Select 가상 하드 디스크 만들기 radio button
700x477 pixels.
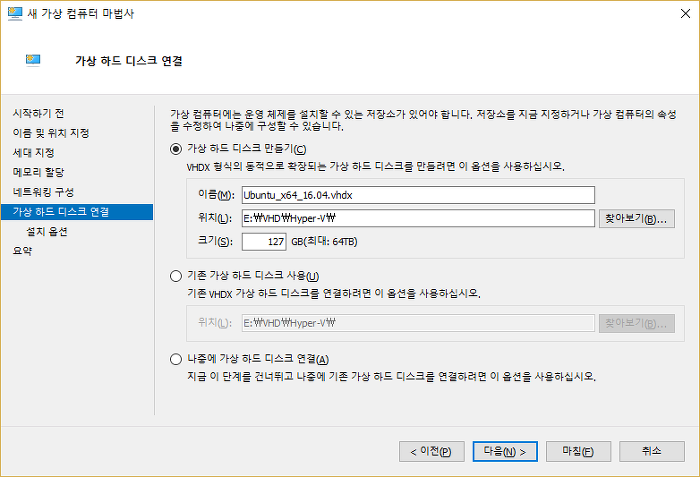(x=176, y=149)
